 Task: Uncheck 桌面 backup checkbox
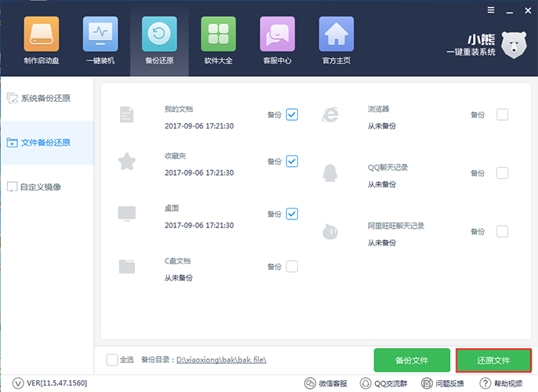pyautogui.click(x=292, y=214)
